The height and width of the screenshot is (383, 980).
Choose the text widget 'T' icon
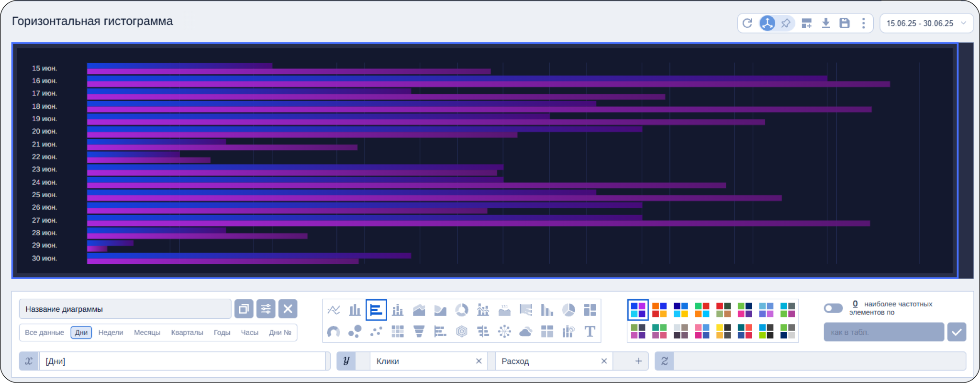(590, 331)
